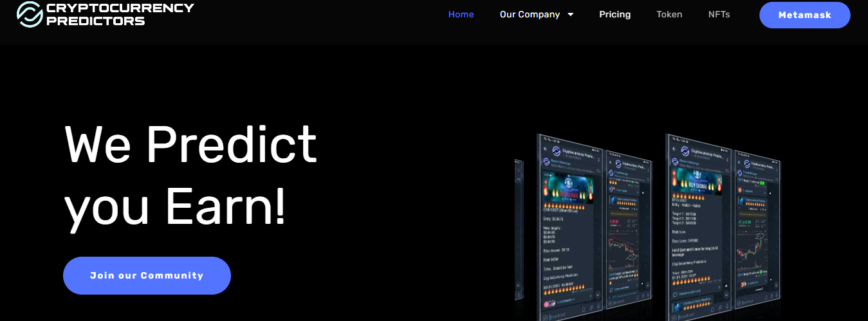Open the NFTs nav link

(x=719, y=14)
